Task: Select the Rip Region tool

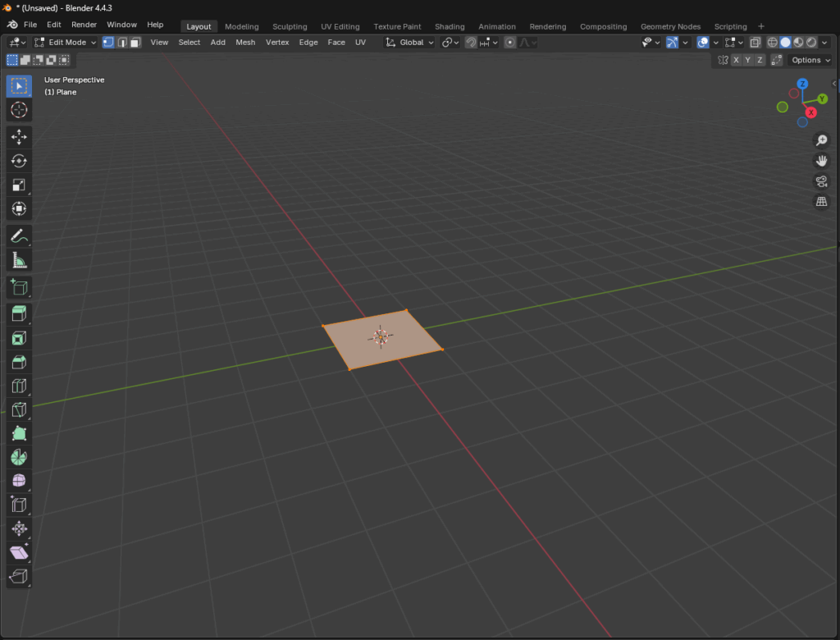Action: click(19, 576)
